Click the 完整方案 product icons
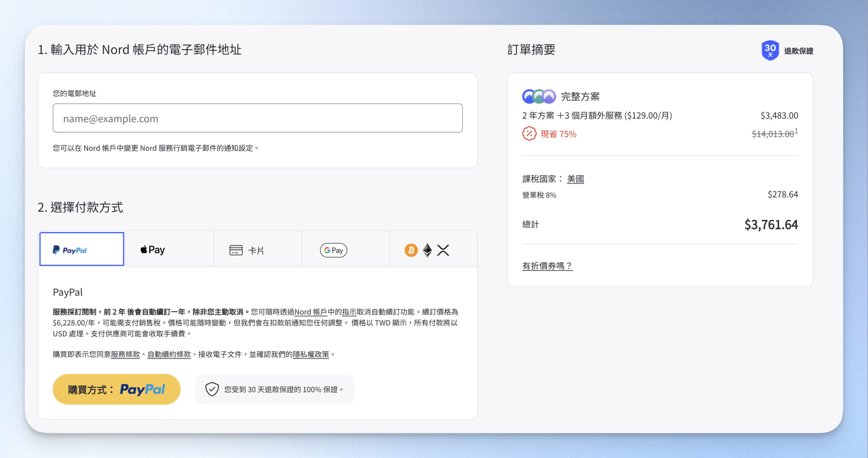 pyautogui.click(x=539, y=97)
